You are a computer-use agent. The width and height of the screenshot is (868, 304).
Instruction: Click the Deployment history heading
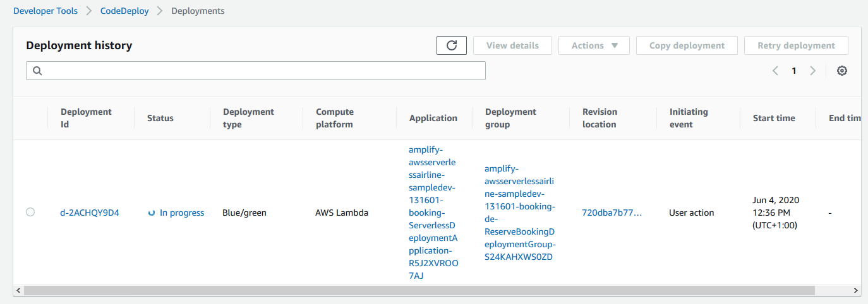coord(79,45)
